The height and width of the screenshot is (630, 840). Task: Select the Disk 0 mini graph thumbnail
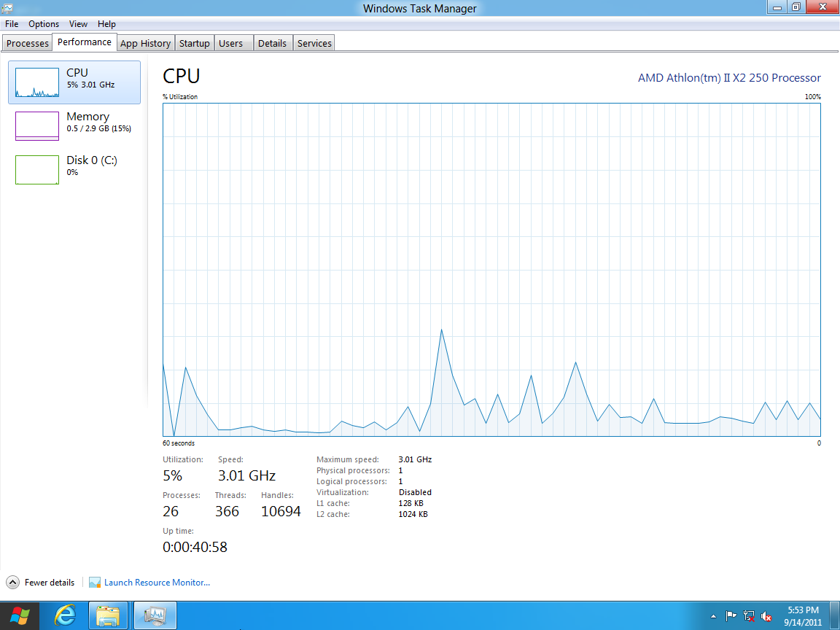click(37, 170)
